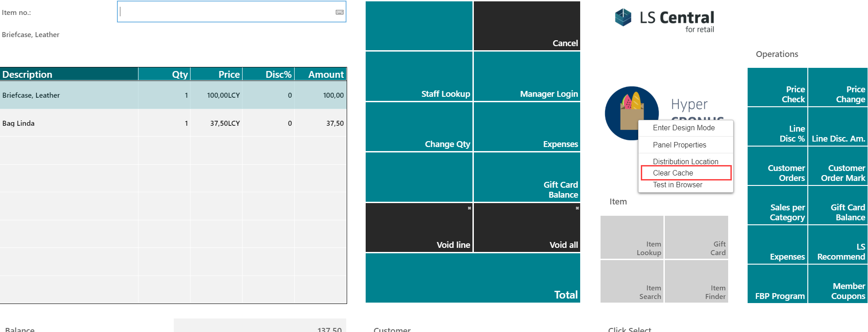Image resolution: width=868 pixels, height=332 pixels.
Task: Open Staff Lookup
Action: click(x=419, y=76)
